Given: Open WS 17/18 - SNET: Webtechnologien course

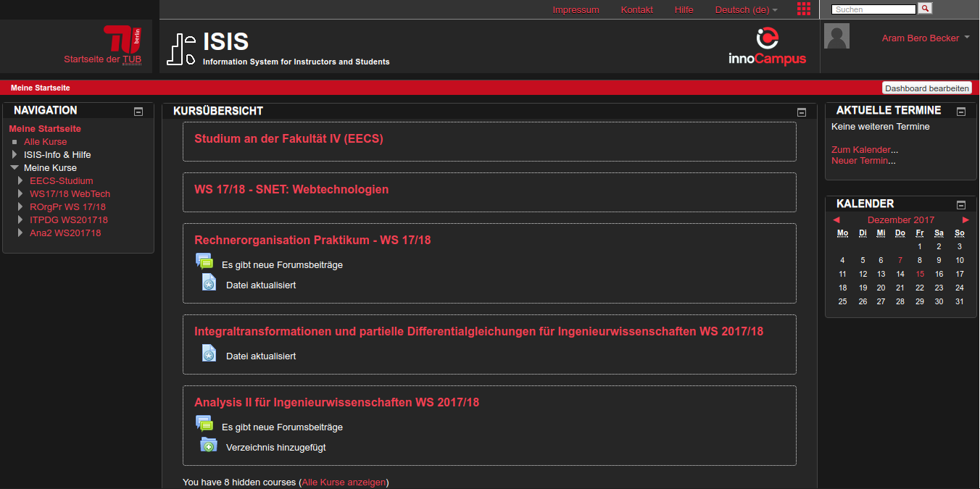Looking at the screenshot, I should (x=291, y=189).
